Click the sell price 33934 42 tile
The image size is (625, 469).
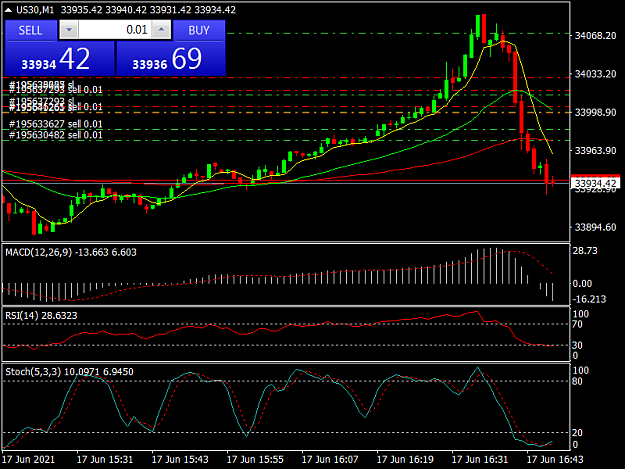pyautogui.click(x=59, y=59)
